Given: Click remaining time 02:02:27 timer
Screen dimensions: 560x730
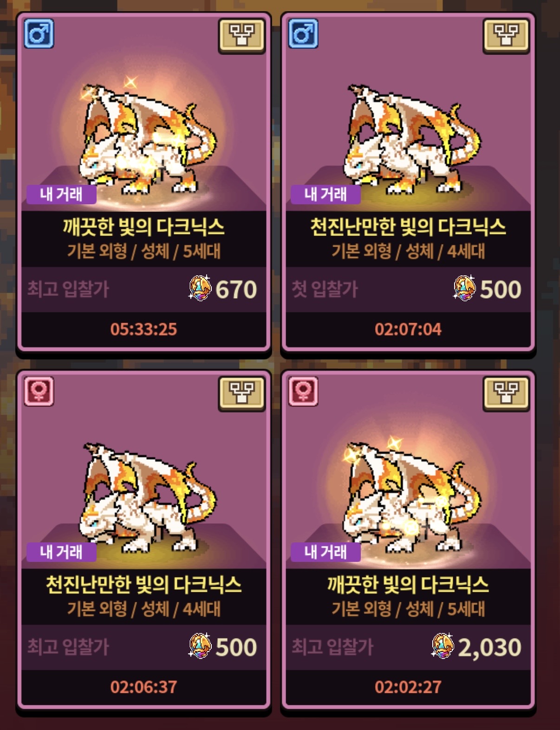Looking at the screenshot, I should [408, 687].
